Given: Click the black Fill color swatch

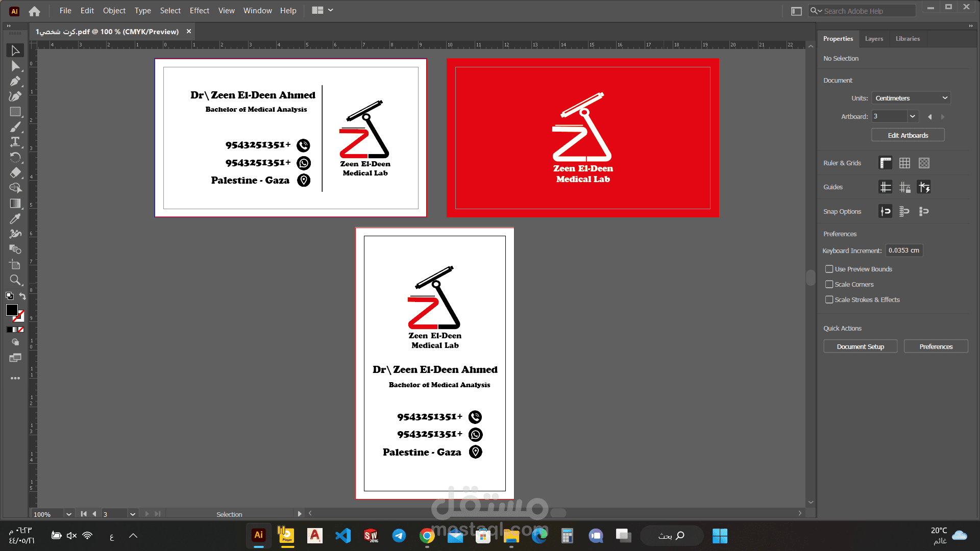Looking at the screenshot, I should pyautogui.click(x=12, y=310).
